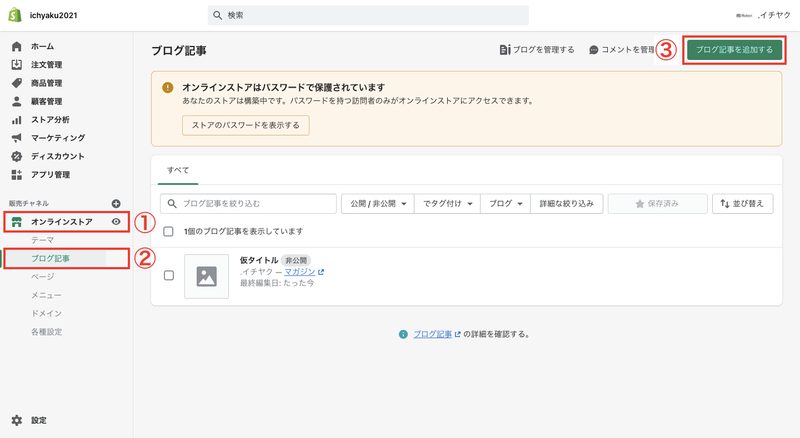
Task: Select the すべて tab
Action: coord(178,170)
